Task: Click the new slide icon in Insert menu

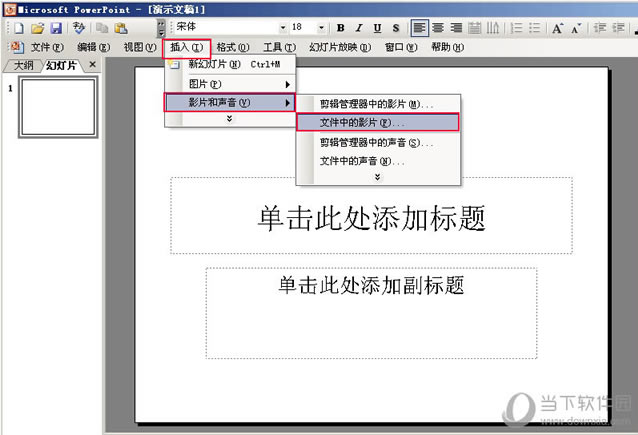Action: tap(174, 64)
